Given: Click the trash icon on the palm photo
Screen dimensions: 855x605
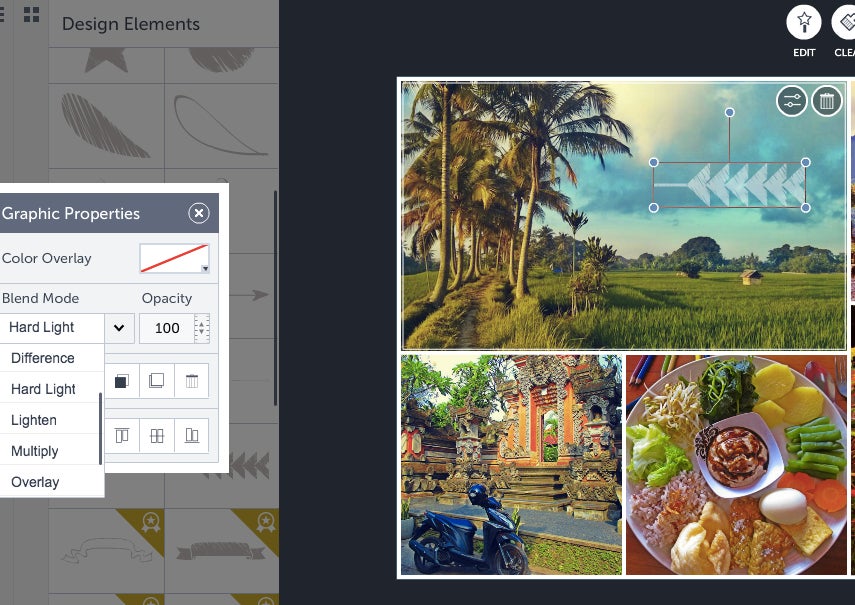Looking at the screenshot, I should click(827, 101).
